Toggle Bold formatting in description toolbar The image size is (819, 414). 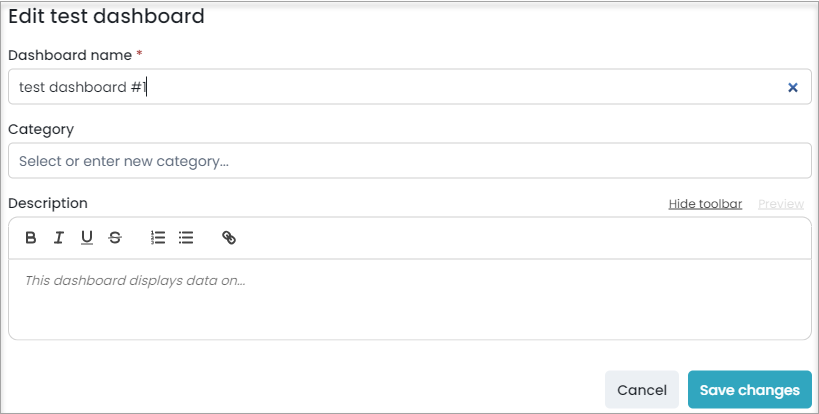31,238
